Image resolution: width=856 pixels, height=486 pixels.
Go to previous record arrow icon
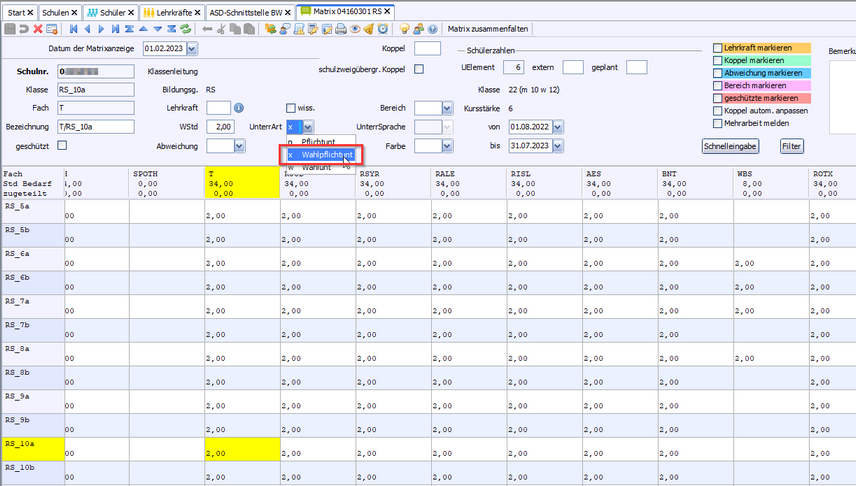87,29
